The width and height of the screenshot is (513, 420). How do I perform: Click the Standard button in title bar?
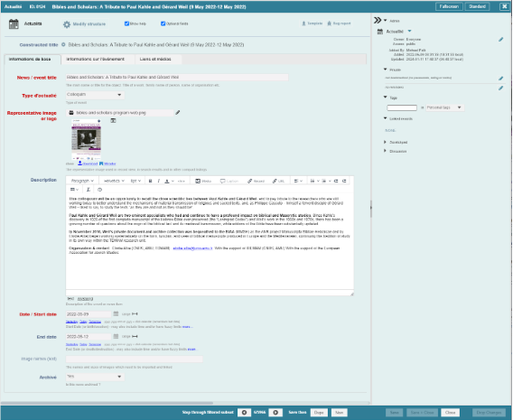[477, 6]
